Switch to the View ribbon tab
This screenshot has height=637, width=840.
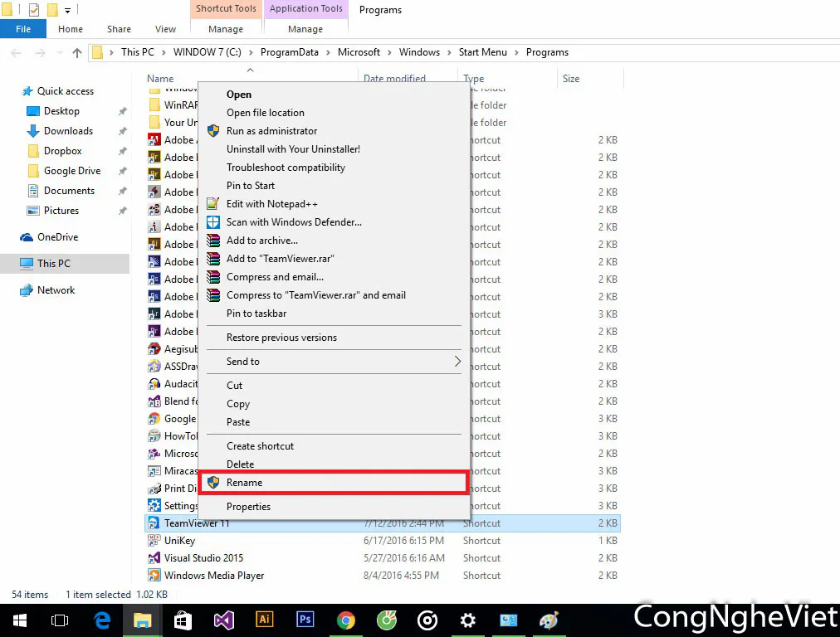[165, 29]
